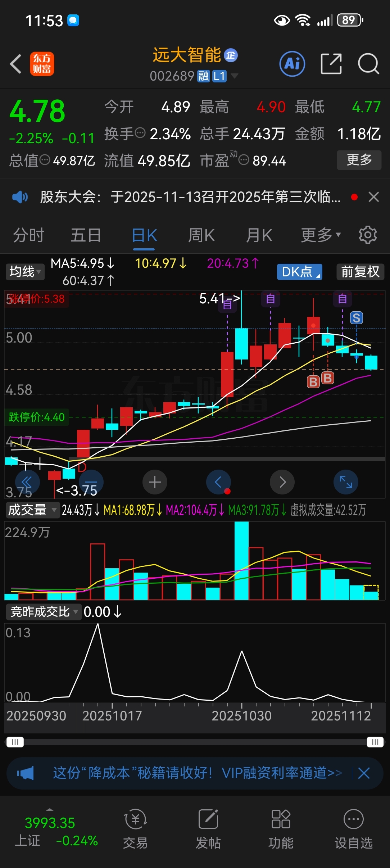
Task: Tap the back arrow icon
Action: coord(16,64)
